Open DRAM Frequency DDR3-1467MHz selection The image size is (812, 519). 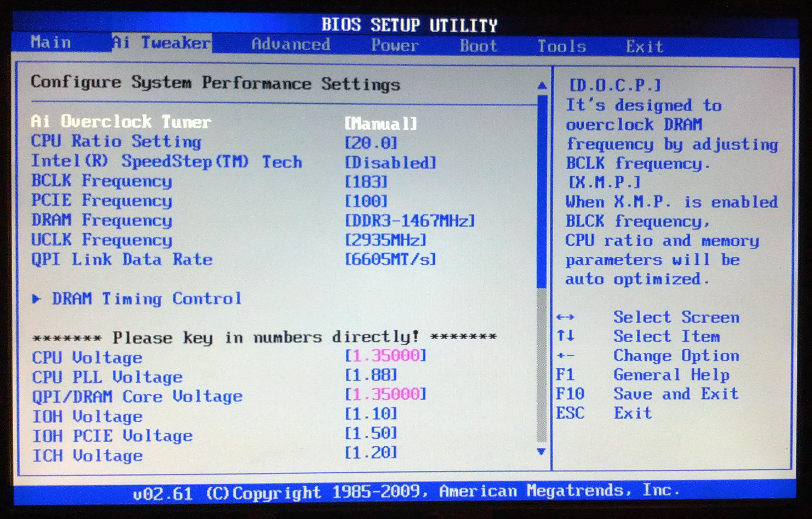410,221
